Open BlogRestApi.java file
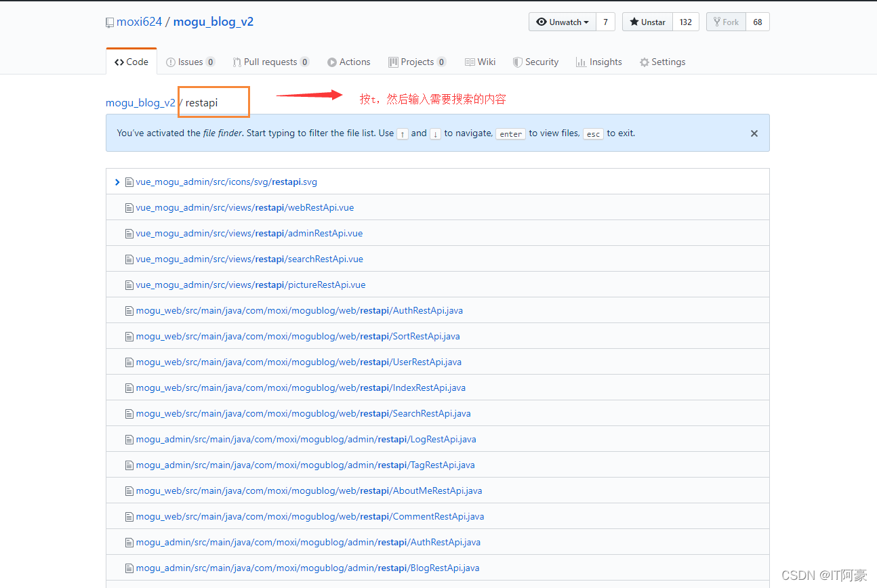The height and width of the screenshot is (588, 877). [x=308, y=568]
